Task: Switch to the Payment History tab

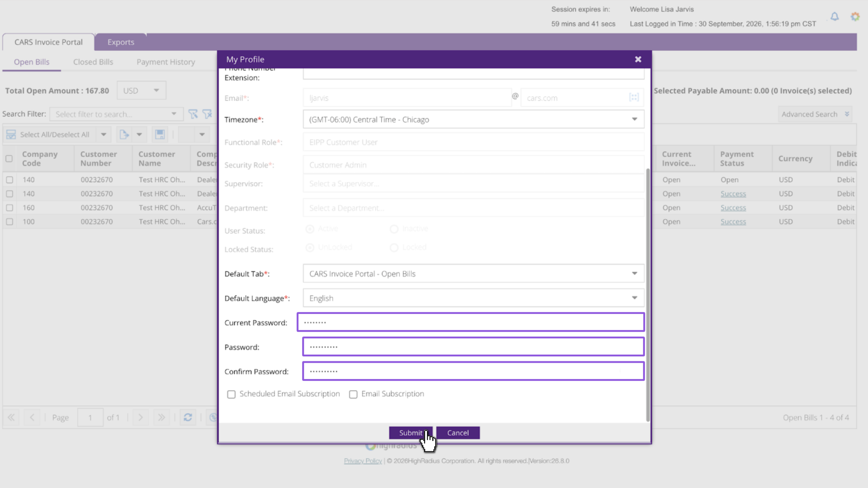Action: point(166,62)
